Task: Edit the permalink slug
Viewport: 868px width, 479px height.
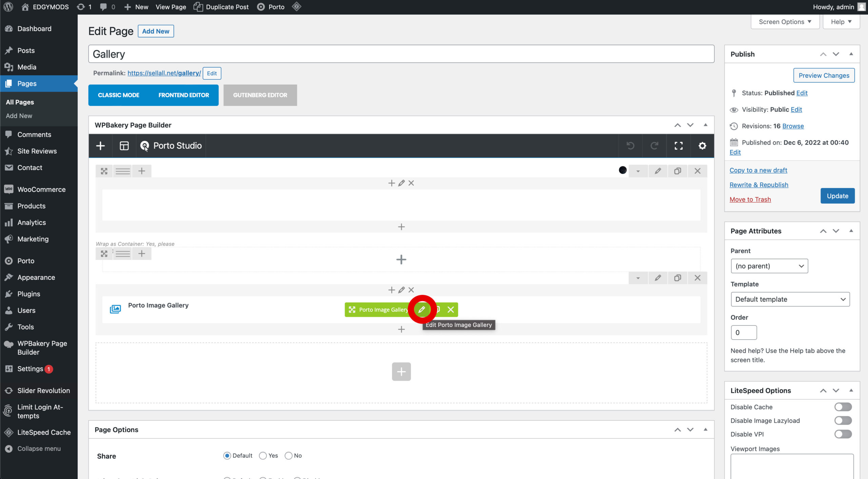Action: (x=212, y=73)
